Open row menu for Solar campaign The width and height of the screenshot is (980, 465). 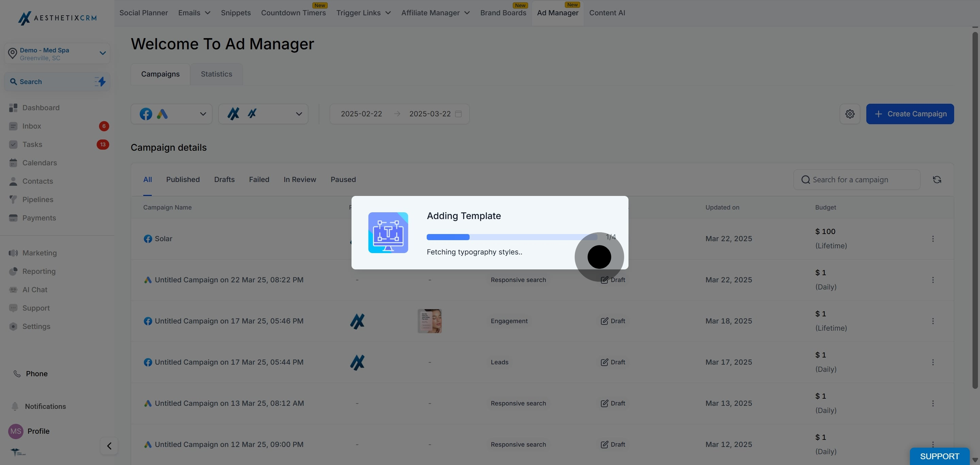click(x=933, y=239)
